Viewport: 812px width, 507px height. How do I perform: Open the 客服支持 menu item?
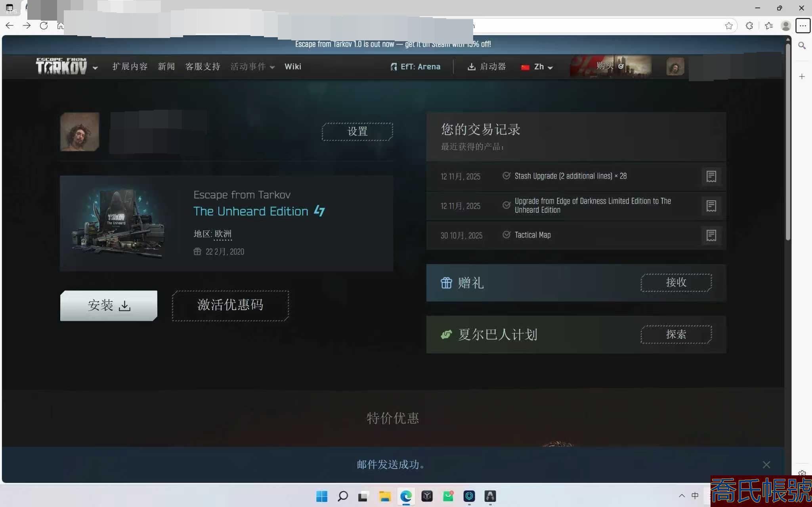[203, 67]
